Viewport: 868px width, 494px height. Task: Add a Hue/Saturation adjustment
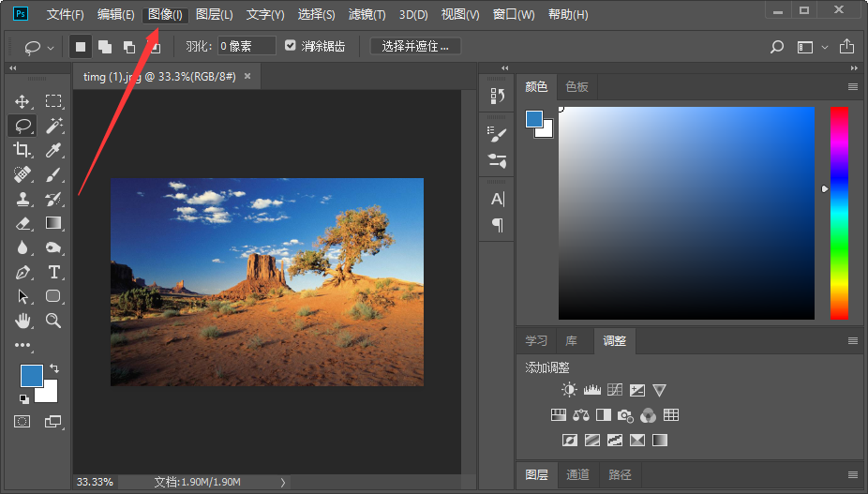pos(559,415)
